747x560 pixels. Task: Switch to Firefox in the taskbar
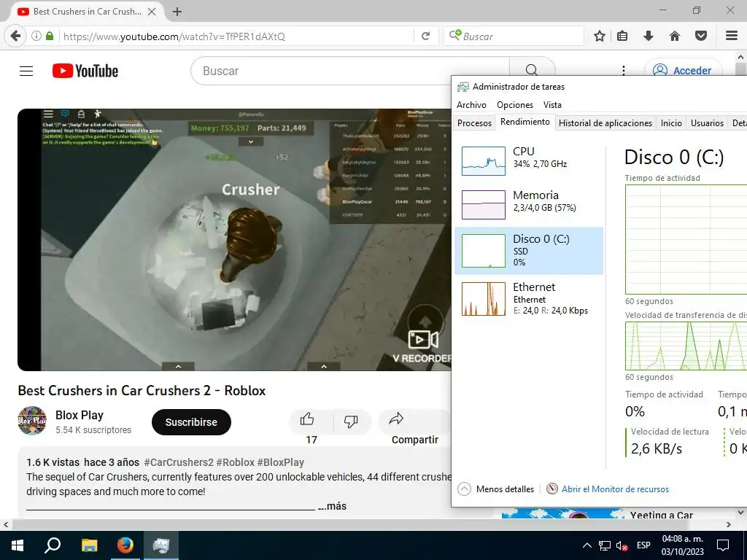click(125, 545)
